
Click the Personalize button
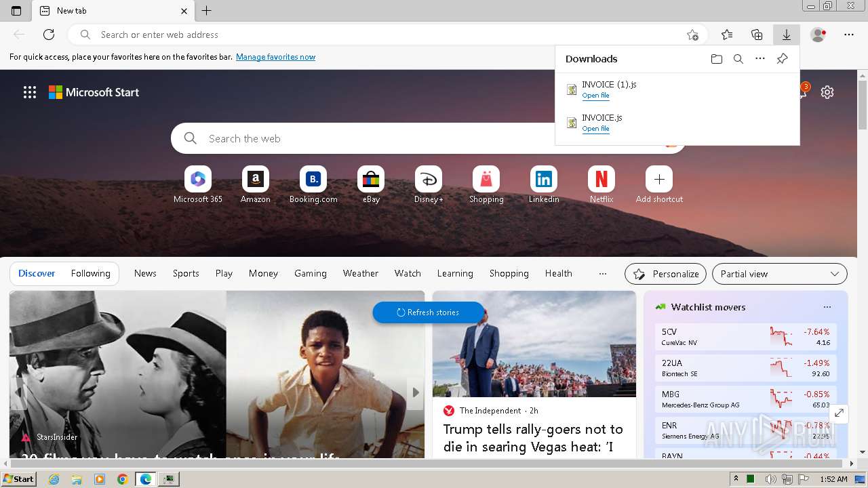(665, 274)
